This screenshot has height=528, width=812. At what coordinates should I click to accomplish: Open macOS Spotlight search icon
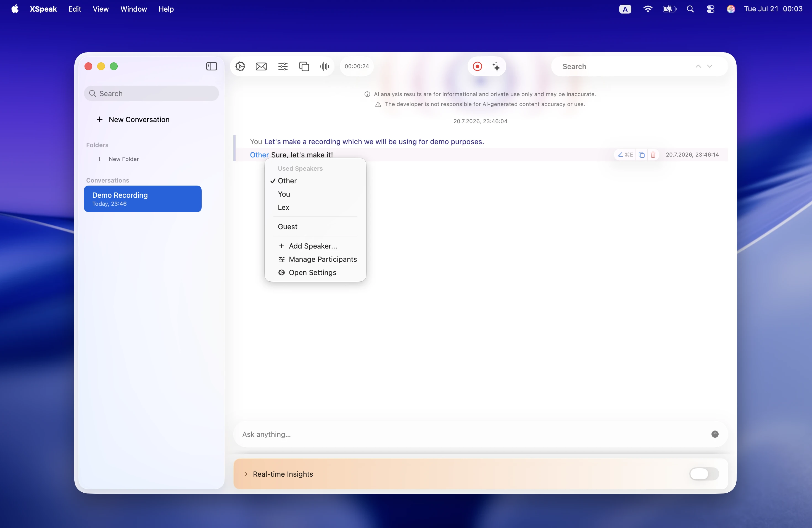click(690, 9)
